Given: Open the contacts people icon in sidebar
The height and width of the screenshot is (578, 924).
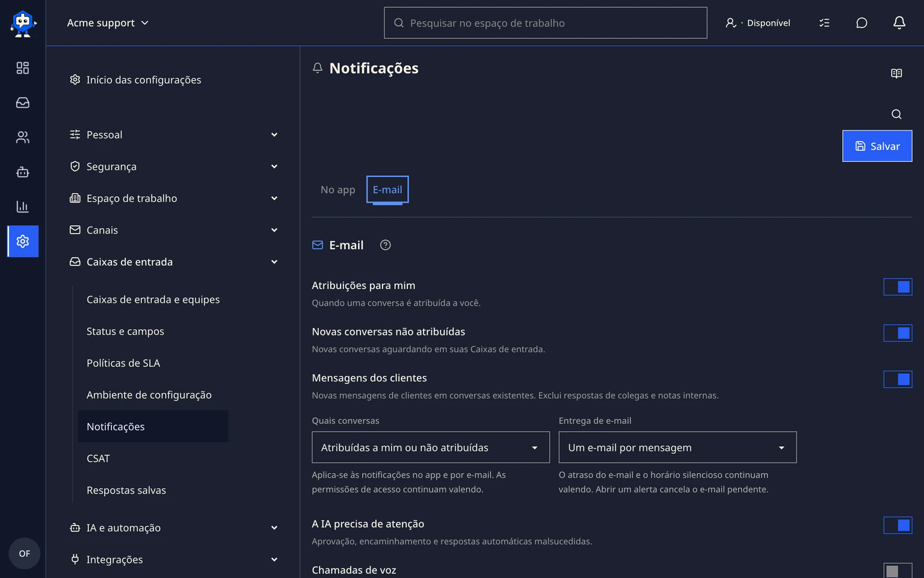Looking at the screenshot, I should (23, 137).
